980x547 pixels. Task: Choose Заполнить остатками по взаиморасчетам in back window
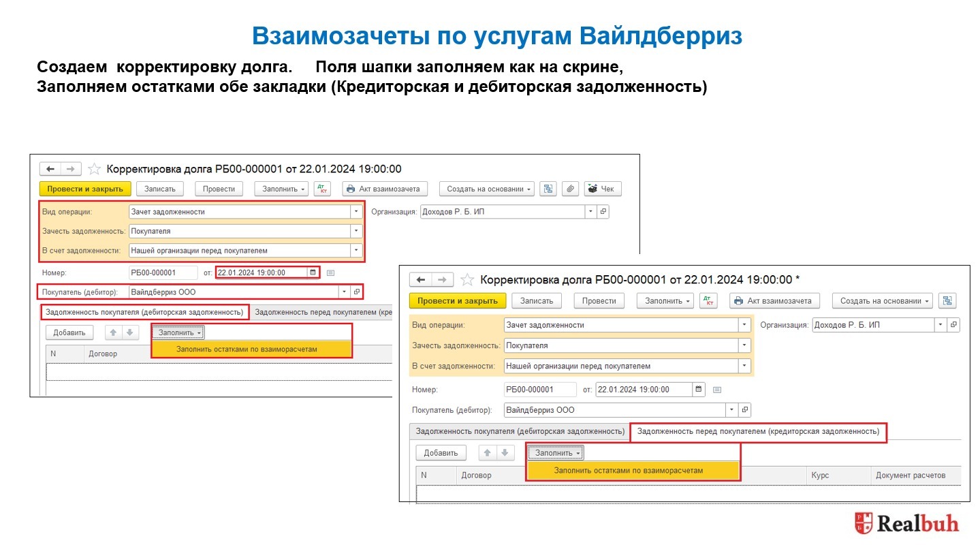(x=252, y=349)
